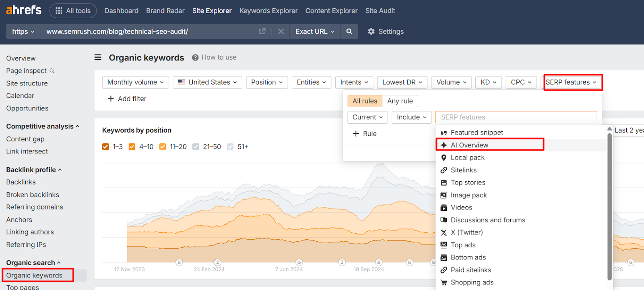Select the All rules toggle

click(x=365, y=101)
